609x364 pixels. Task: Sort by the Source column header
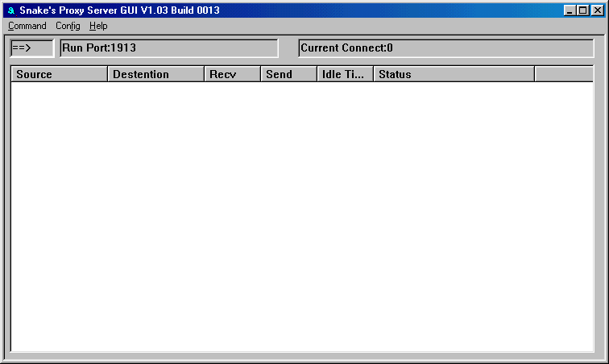click(x=59, y=74)
